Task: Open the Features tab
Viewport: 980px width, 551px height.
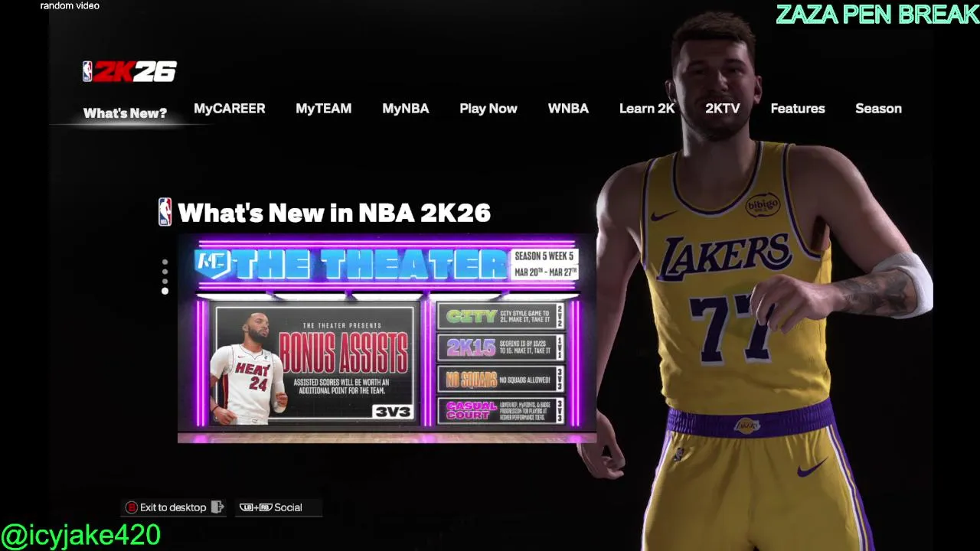Action: (x=798, y=109)
